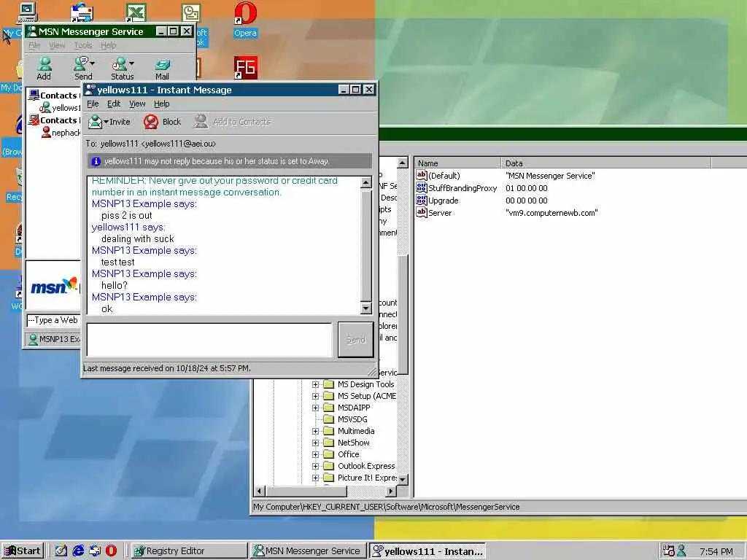
Task: Select the yellows1 contact in Messenger list
Action: 66,108
